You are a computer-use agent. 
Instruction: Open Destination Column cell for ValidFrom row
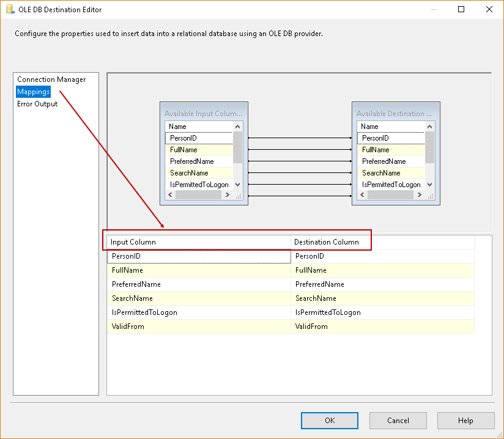click(382, 326)
